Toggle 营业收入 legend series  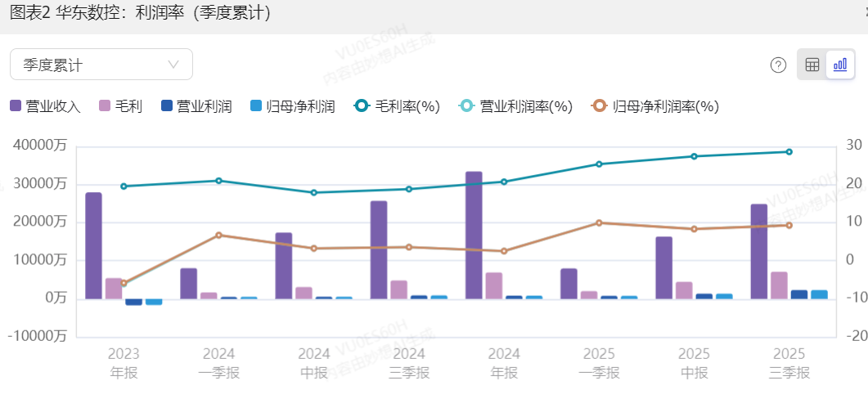tap(45, 106)
